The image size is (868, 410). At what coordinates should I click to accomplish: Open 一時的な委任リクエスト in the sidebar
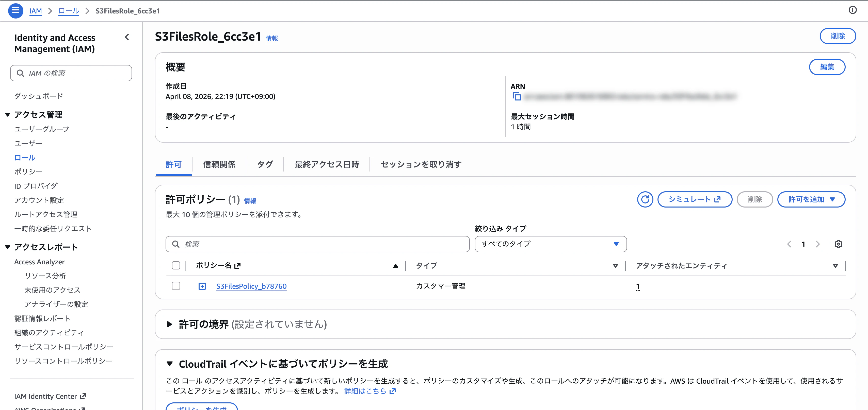click(53, 229)
